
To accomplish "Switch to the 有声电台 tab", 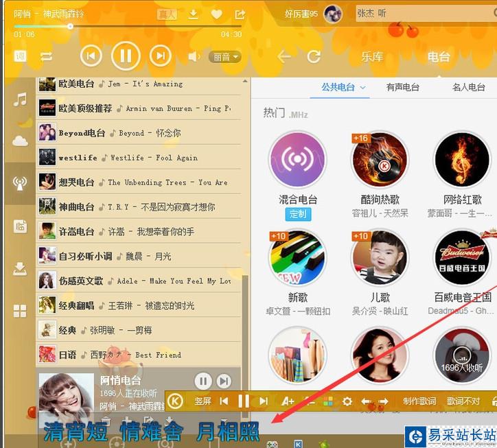I will (x=403, y=87).
